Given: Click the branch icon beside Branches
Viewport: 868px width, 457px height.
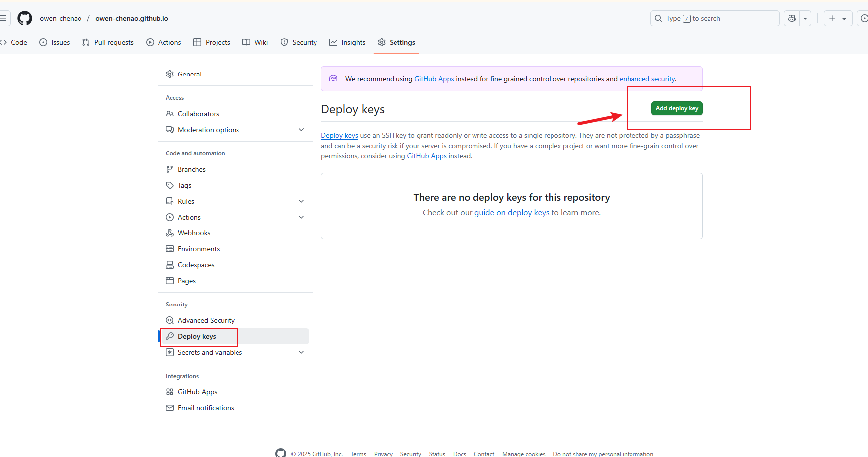Looking at the screenshot, I should [170, 169].
